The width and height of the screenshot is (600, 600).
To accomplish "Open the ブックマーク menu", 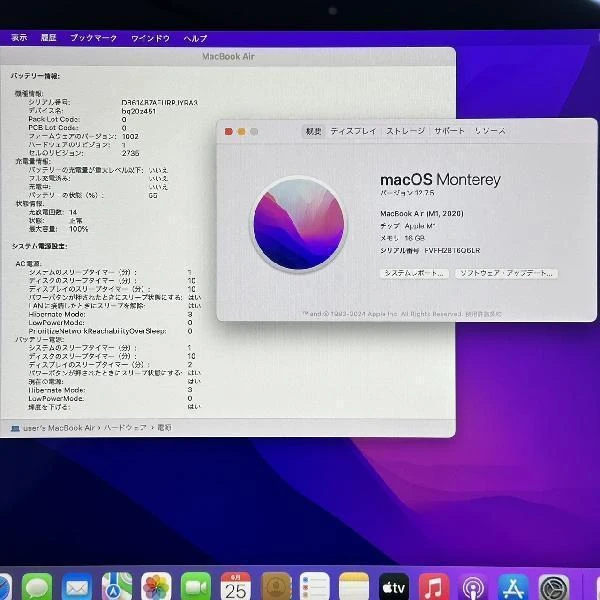I will click(93, 38).
